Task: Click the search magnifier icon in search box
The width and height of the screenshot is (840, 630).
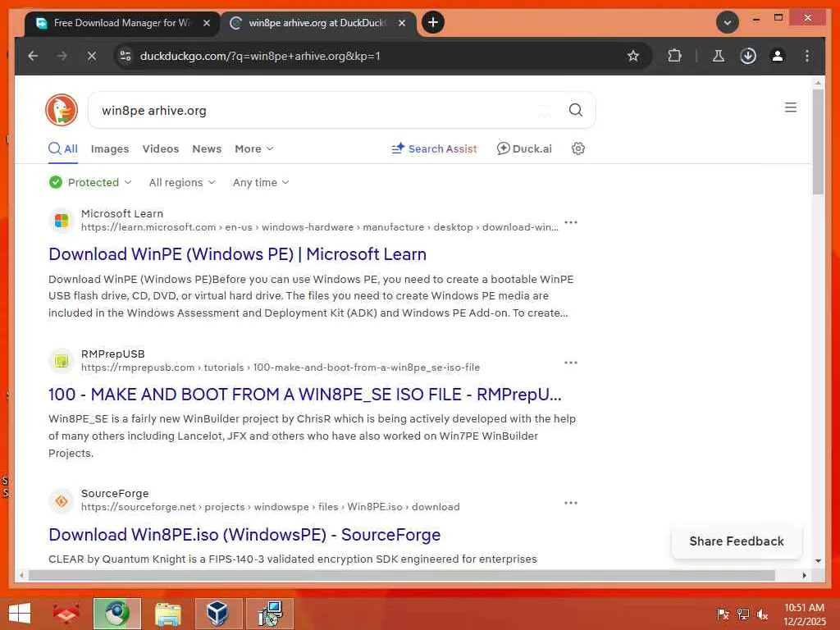Action: click(575, 110)
